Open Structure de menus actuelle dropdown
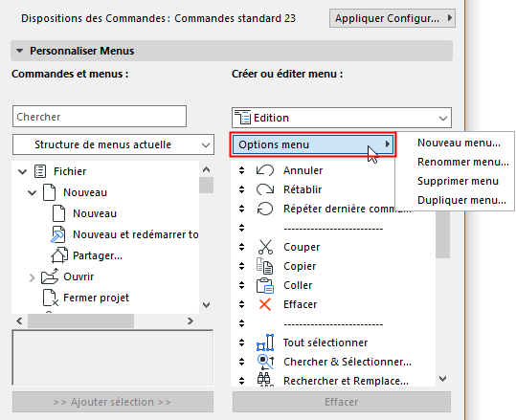Viewport: 516px width, 420px height. point(113,144)
